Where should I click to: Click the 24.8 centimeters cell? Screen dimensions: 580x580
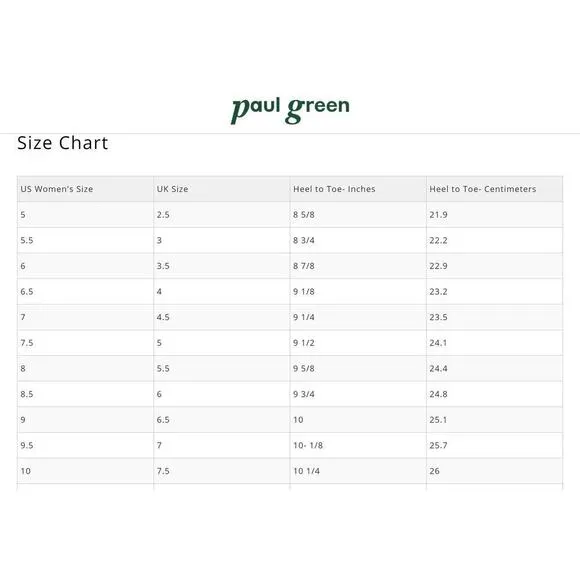coord(495,394)
